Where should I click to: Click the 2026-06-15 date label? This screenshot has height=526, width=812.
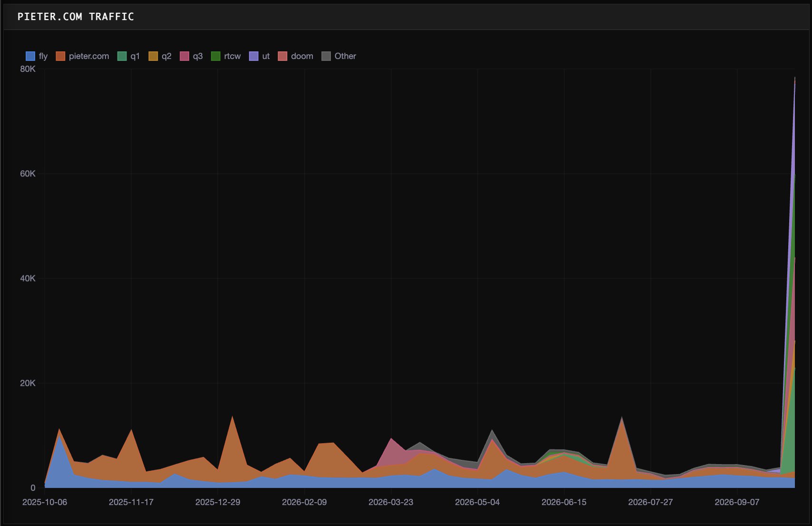tap(564, 502)
